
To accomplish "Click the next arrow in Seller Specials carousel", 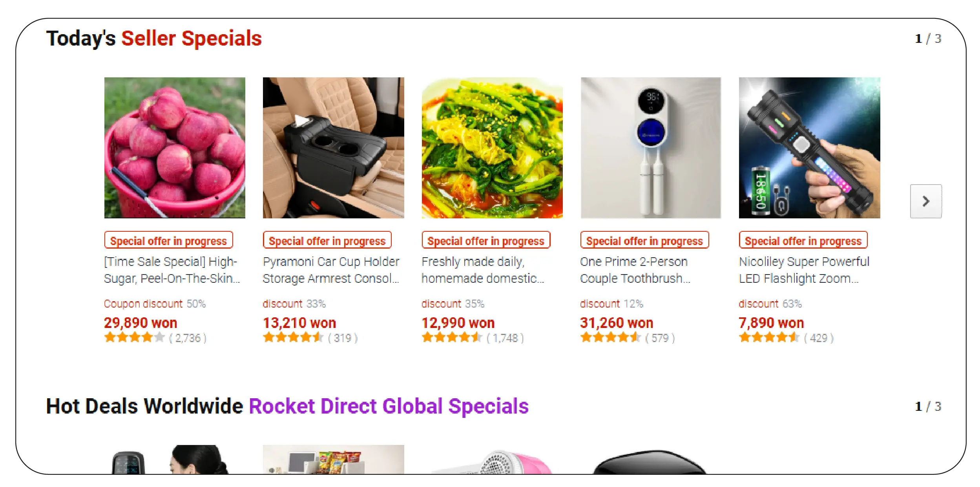I will click(925, 201).
